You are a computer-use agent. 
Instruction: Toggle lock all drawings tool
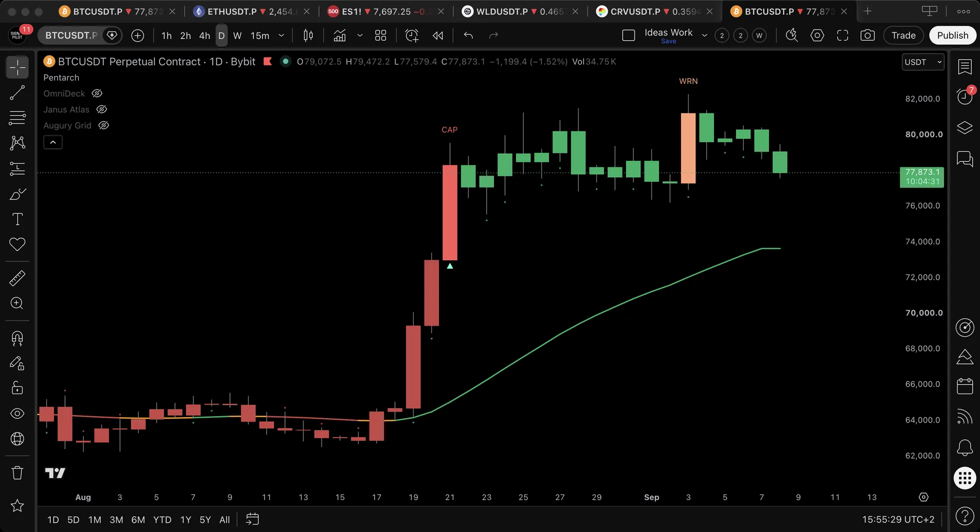pos(17,388)
